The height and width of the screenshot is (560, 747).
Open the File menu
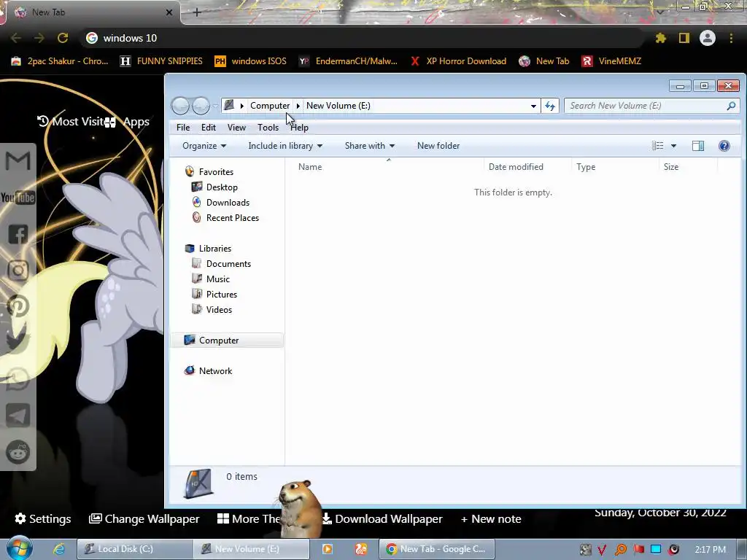183,128
